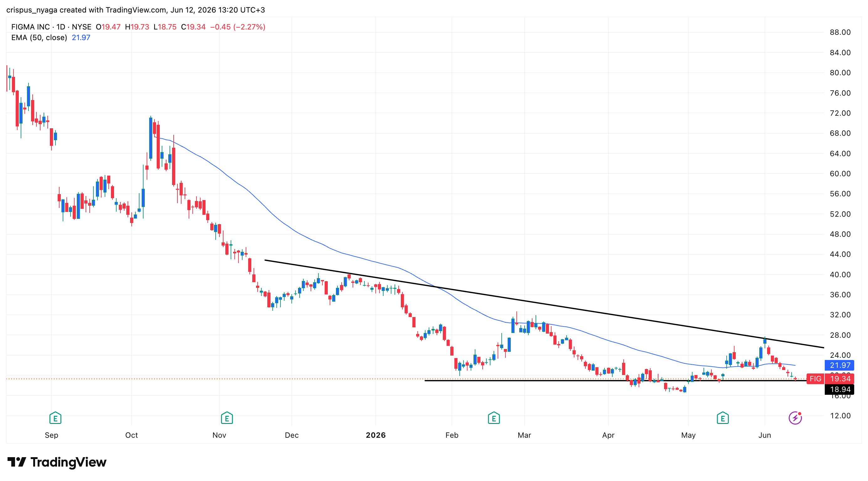Click the Nov label on time axis

(219, 435)
